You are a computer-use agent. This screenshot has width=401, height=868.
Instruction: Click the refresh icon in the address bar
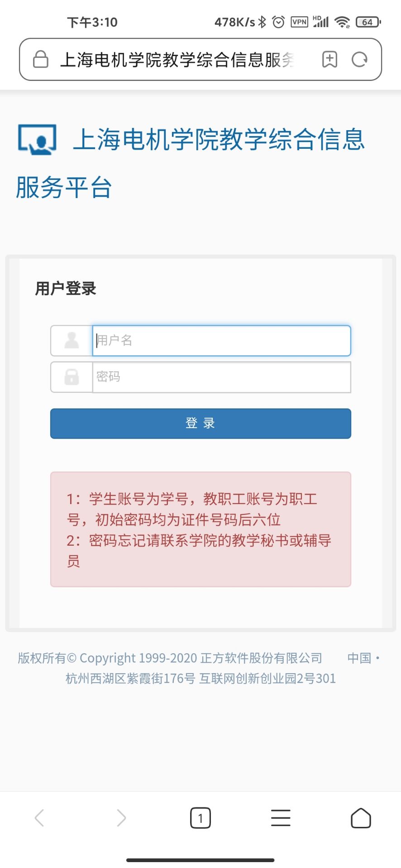(x=360, y=59)
